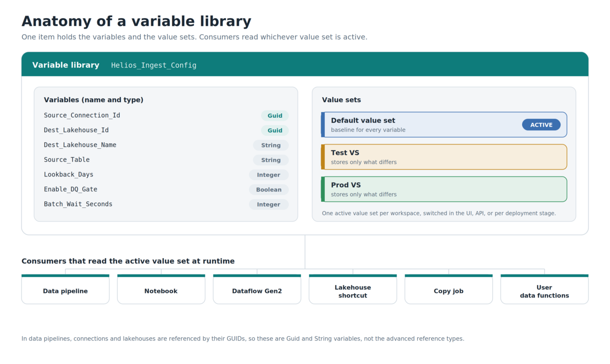610x364 pixels.
Task: Click the Variables (name and type) heading
Action: (x=93, y=100)
